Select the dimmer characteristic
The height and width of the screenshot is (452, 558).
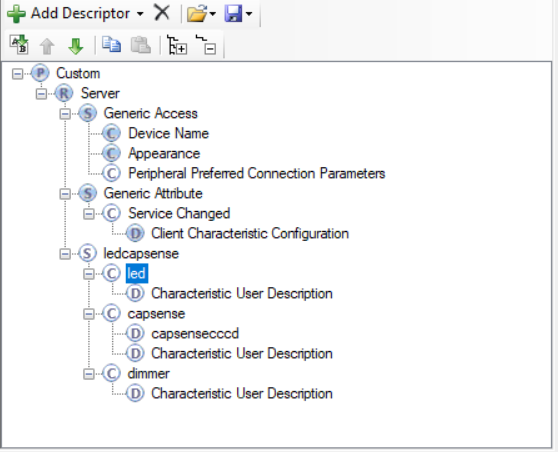pyautogui.click(x=148, y=374)
